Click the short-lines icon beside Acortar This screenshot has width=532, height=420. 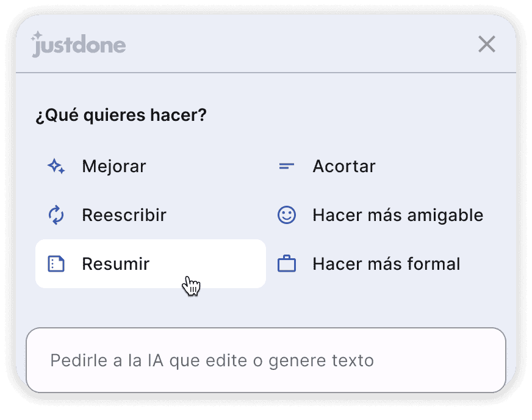[x=286, y=167]
